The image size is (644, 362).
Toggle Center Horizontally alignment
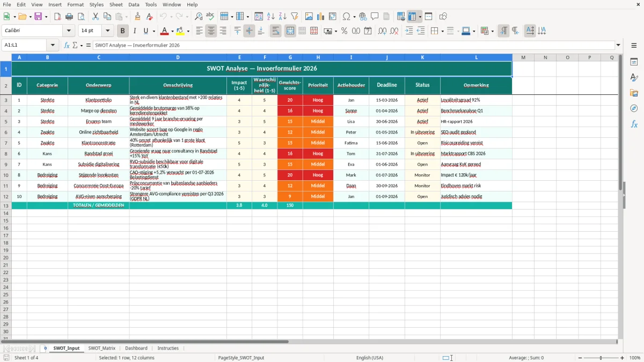coord(211,31)
